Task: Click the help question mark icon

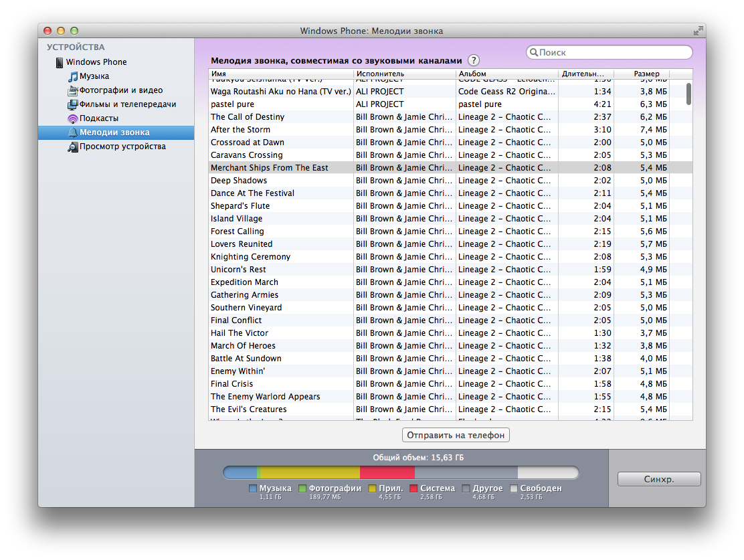Action: [474, 60]
